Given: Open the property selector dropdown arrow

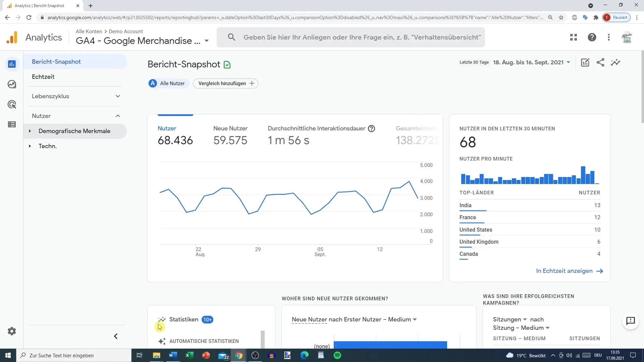Looking at the screenshot, I should coord(207,41).
